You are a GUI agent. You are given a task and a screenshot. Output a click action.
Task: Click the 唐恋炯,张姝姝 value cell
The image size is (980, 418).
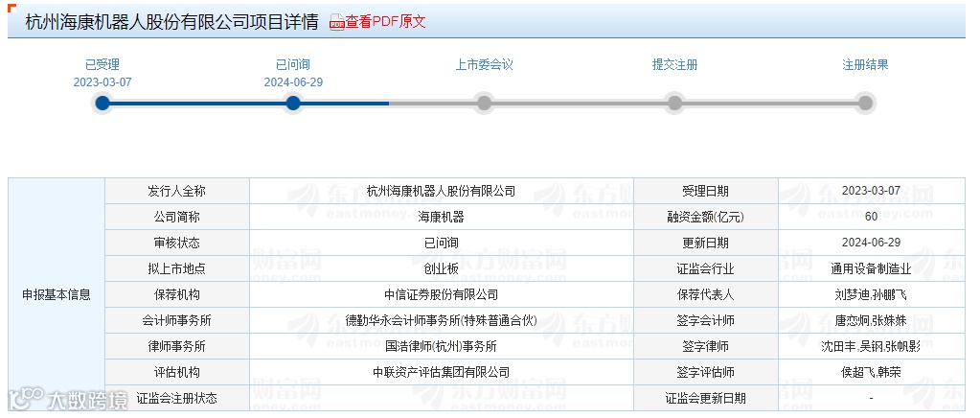pos(871,320)
